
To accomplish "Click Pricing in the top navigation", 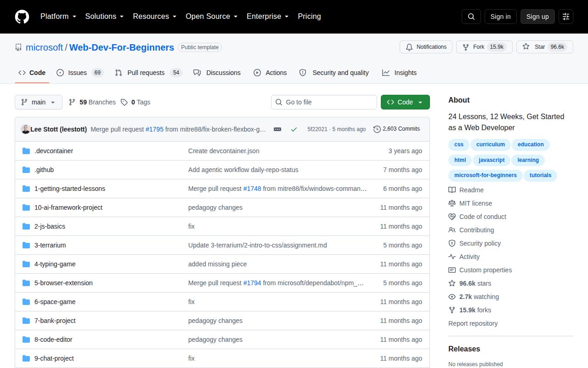I will click(309, 17).
